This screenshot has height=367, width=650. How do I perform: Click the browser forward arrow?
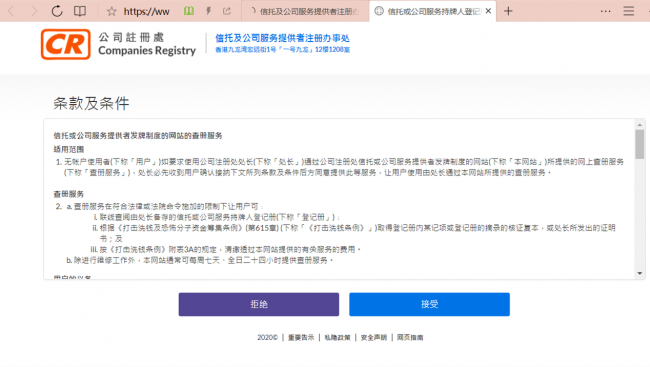tap(34, 11)
